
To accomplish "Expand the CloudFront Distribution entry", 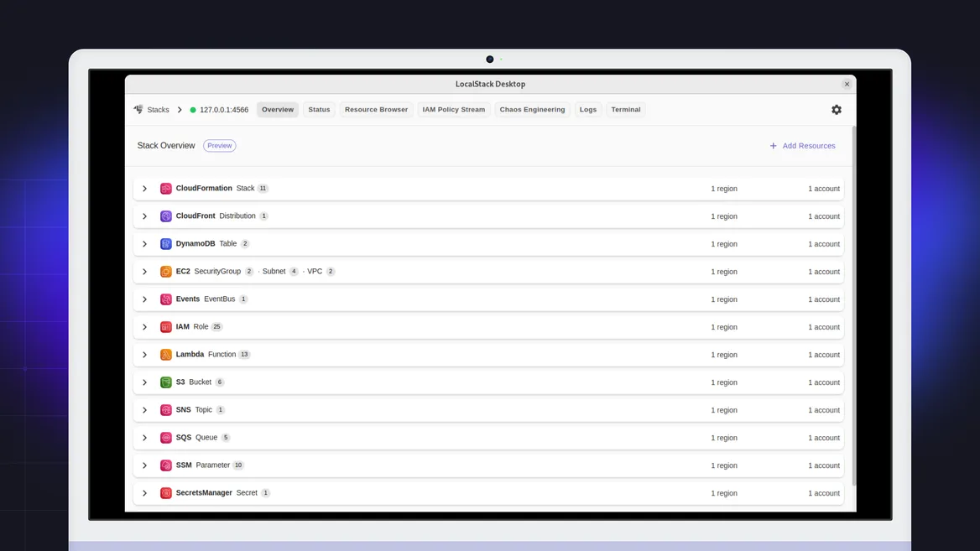I will (x=144, y=216).
